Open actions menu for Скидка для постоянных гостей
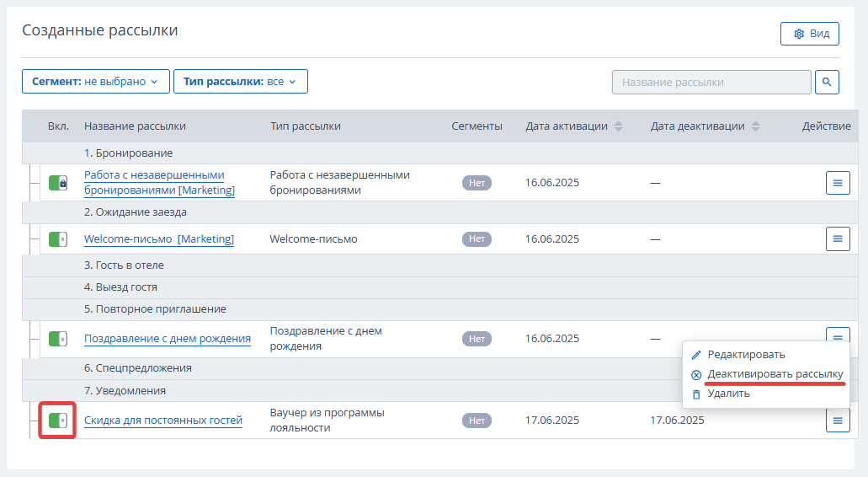The height and width of the screenshot is (477, 868). (x=838, y=421)
